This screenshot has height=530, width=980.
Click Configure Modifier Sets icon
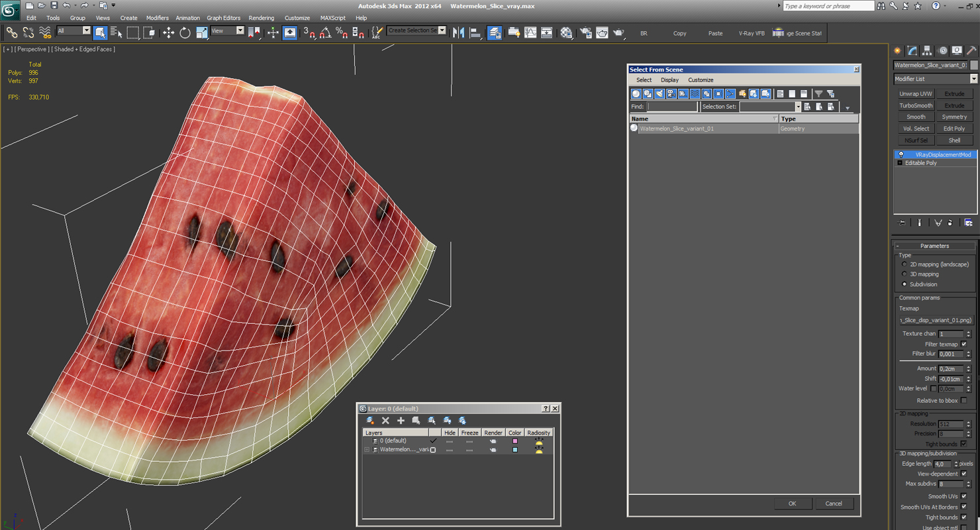click(968, 223)
